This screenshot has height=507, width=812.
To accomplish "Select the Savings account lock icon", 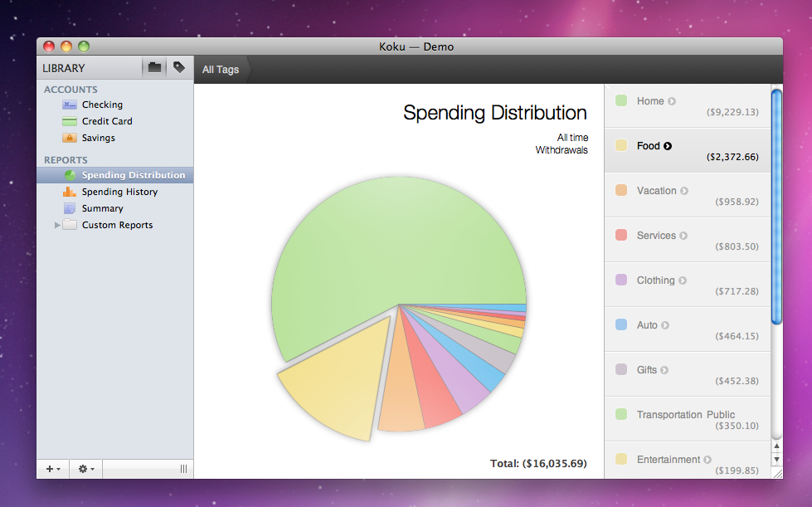I will pos(70,138).
